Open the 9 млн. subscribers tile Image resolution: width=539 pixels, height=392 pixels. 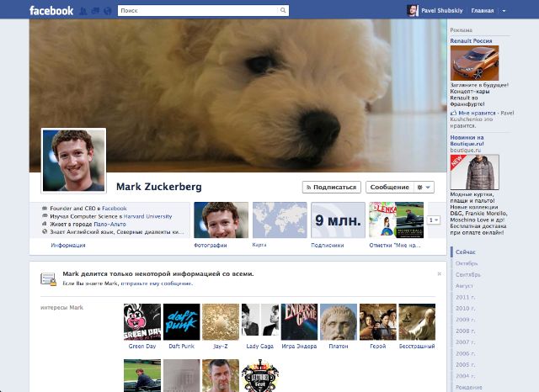(x=338, y=220)
